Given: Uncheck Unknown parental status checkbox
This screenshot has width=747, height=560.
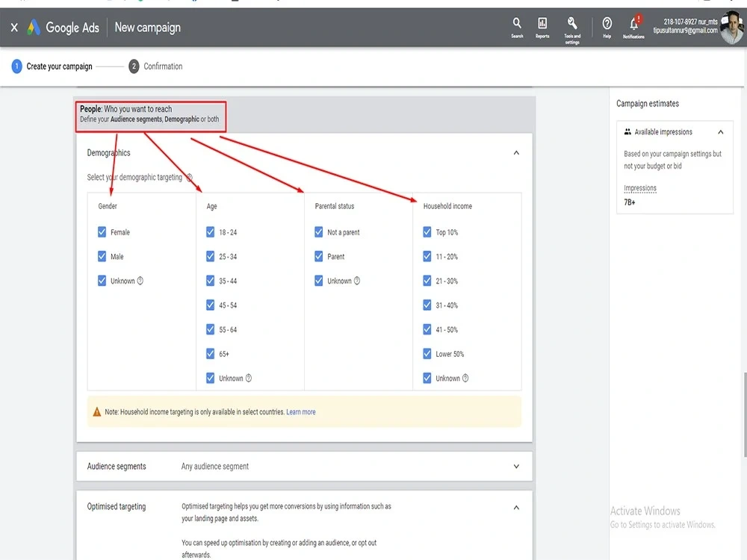Looking at the screenshot, I should [319, 281].
